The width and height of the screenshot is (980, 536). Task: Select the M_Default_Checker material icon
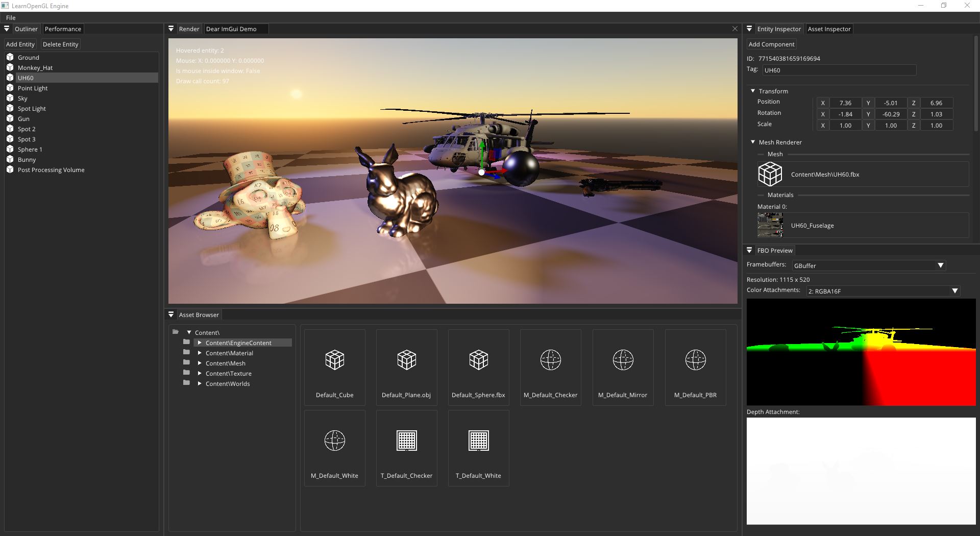(x=551, y=360)
